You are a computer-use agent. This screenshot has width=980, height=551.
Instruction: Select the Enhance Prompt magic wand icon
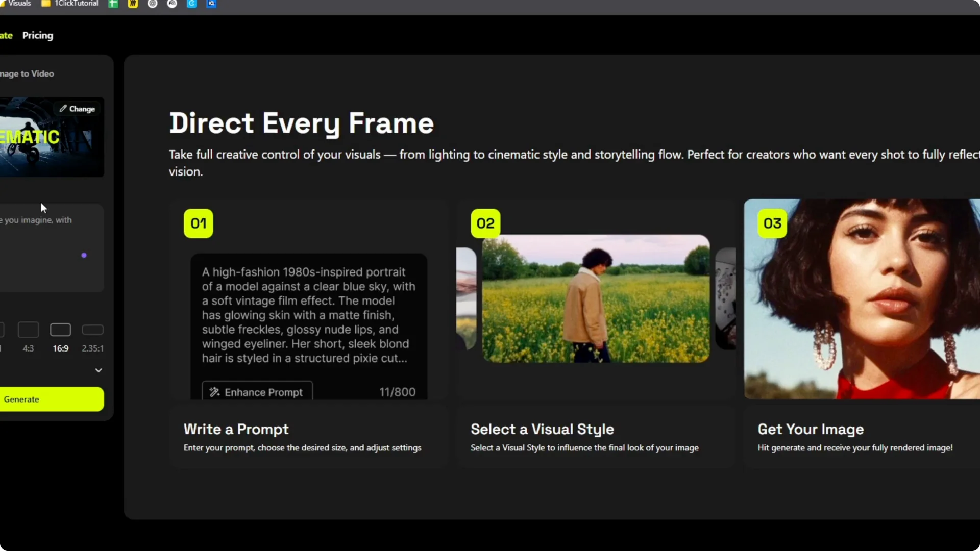(214, 392)
